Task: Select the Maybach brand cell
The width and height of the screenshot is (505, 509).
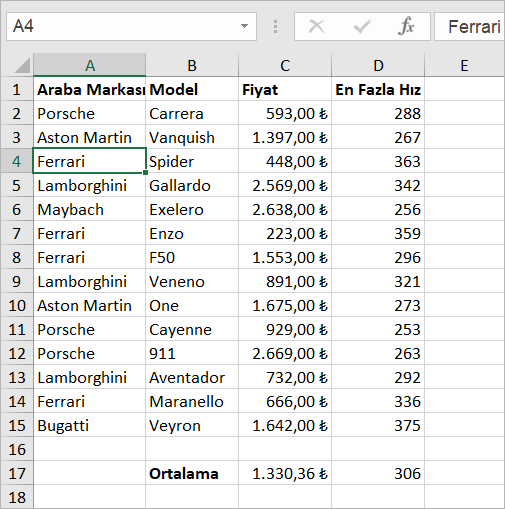Action: 90,209
